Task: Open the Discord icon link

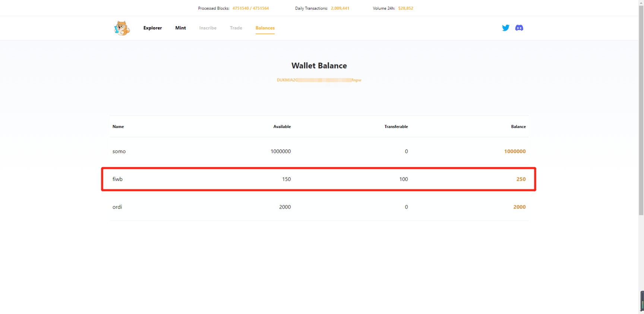Action: coord(519,28)
